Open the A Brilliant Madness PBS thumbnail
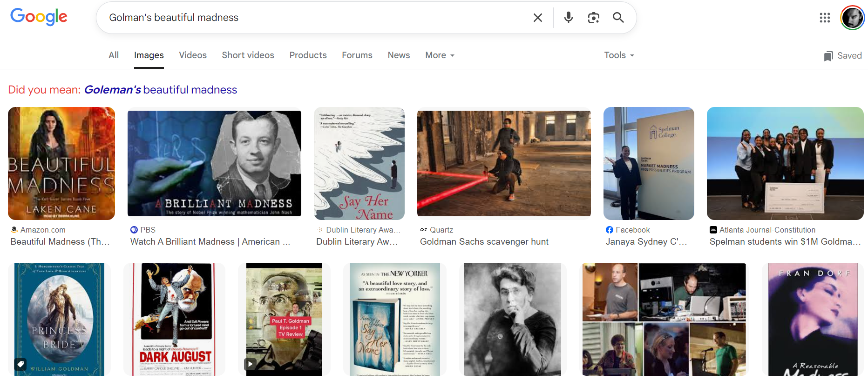868x380 pixels. [214, 163]
